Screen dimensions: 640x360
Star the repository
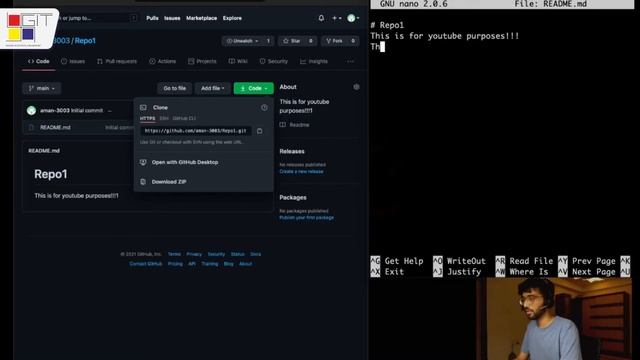[291, 41]
